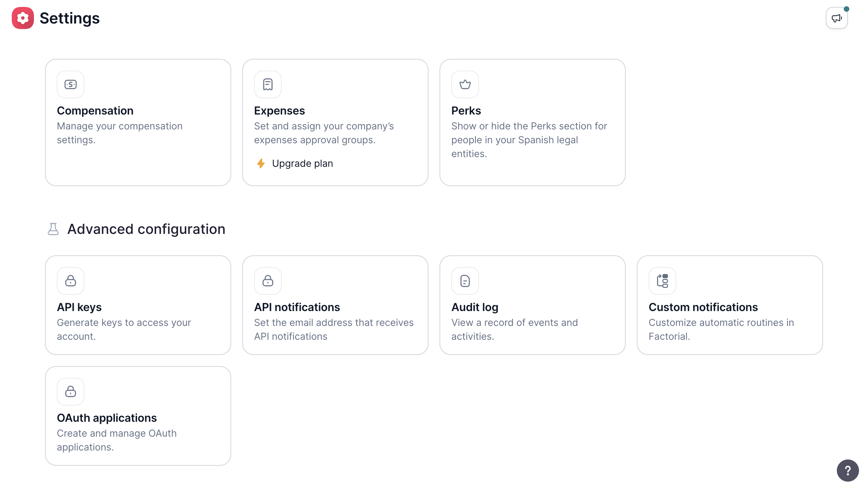Open the Audit log card title

click(475, 307)
